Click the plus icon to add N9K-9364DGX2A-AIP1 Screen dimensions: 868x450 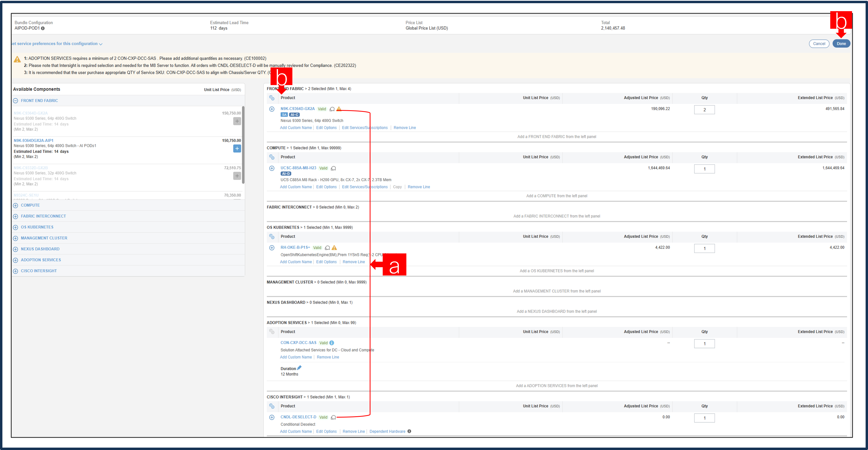pyautogui.click(x=237, y=148)
